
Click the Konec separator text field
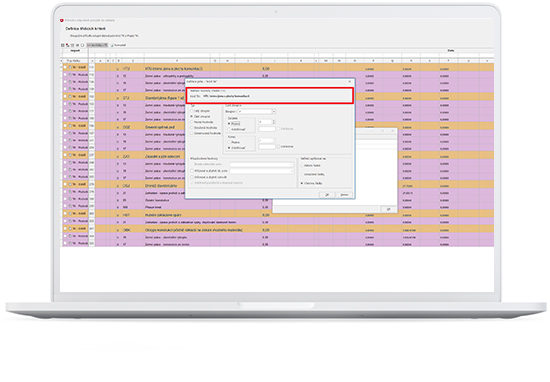(x=267, y=147)
